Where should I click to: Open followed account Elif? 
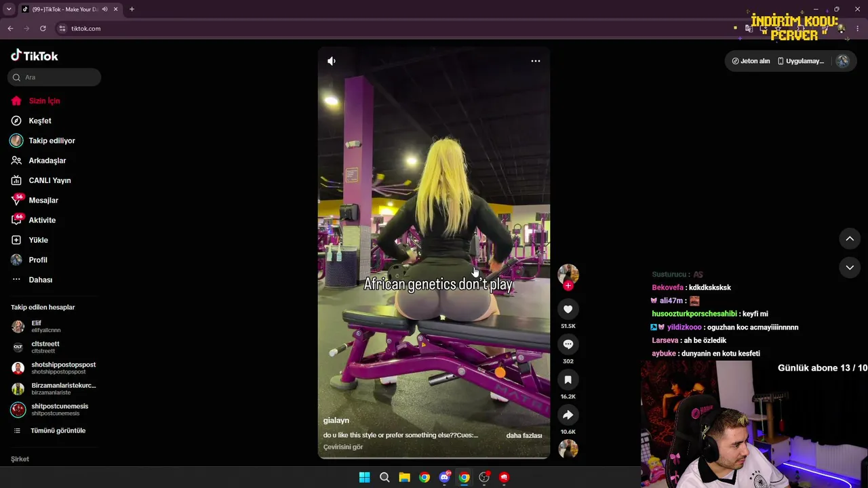point(54,327)
